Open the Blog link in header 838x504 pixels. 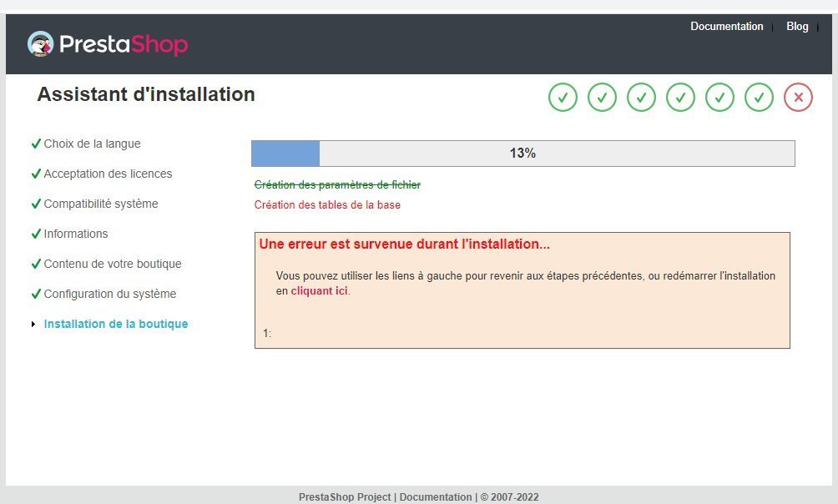pyautogui.click(x=797, y=26)
